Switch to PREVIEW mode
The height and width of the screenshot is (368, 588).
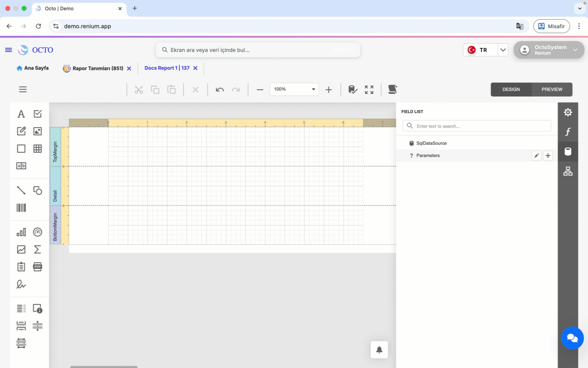(x=552, y=89)
